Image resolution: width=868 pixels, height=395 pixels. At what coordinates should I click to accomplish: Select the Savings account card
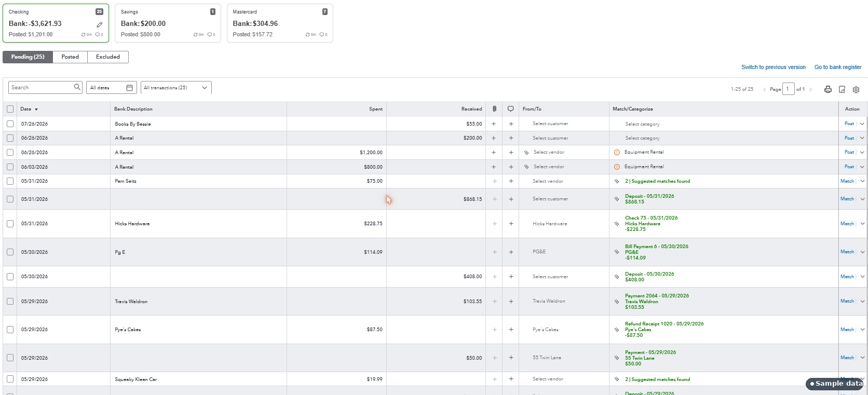168,23
